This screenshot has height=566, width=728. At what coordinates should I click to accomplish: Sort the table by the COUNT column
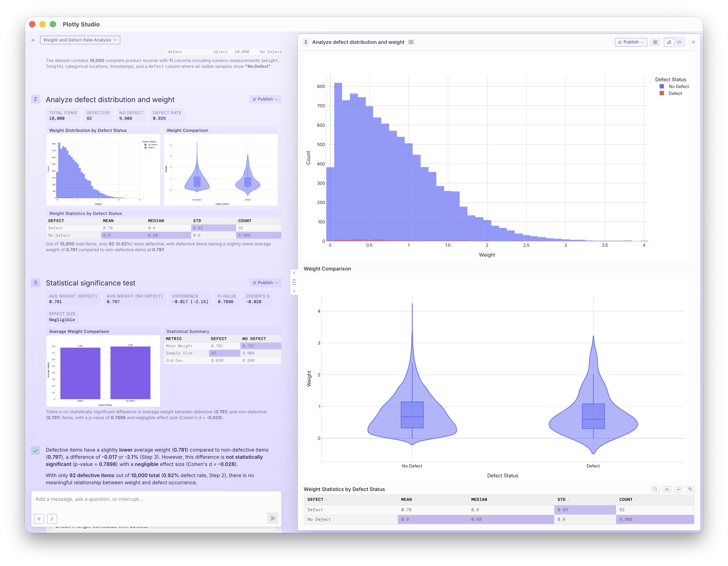628,499
